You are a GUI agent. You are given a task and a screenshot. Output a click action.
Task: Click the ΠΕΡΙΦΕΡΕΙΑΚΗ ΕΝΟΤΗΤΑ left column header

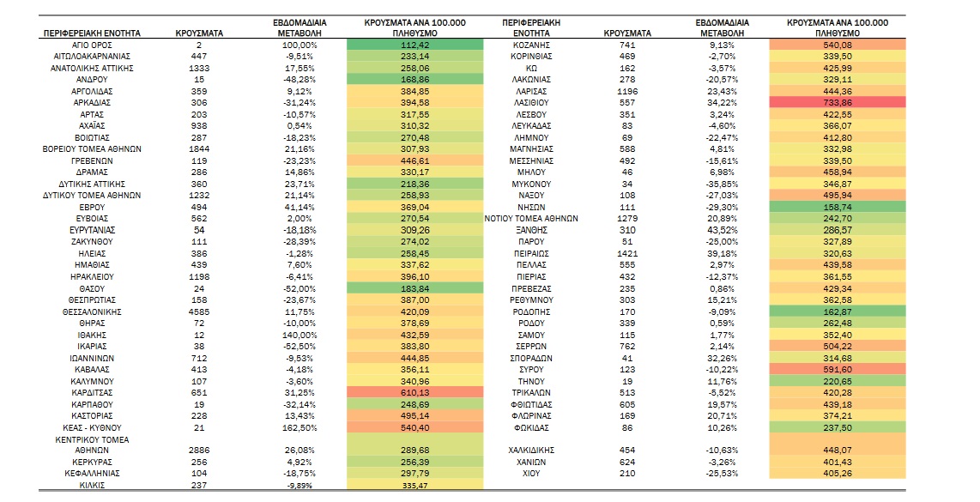pos(92,33)
